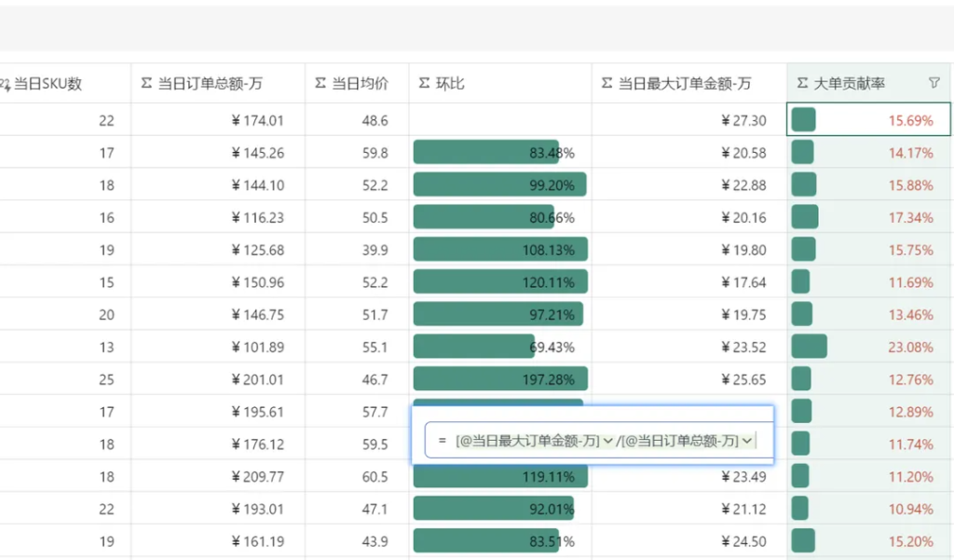
Task: Click the 10.94% cell
Action: [869, 508]
